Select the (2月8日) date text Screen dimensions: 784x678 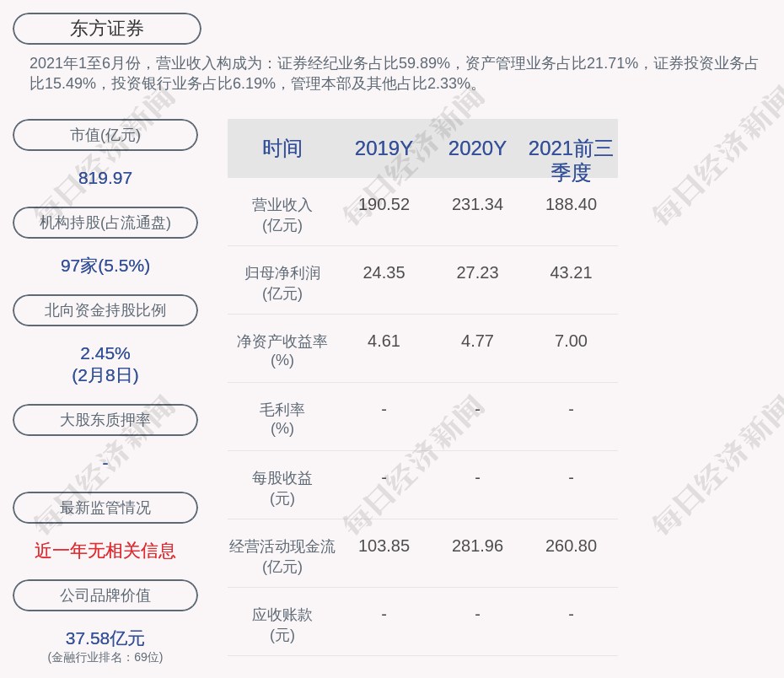point(105,375)
